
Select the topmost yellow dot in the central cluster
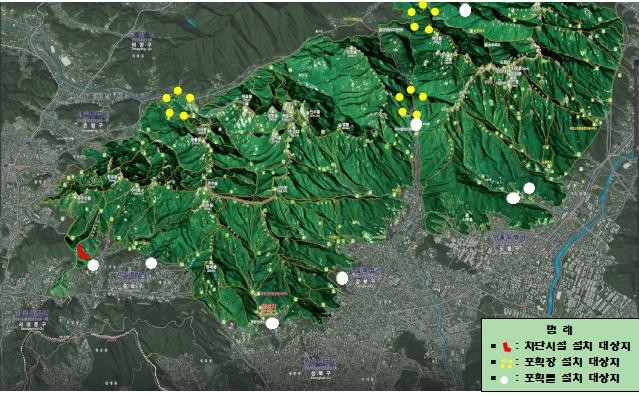click(411, 90)
